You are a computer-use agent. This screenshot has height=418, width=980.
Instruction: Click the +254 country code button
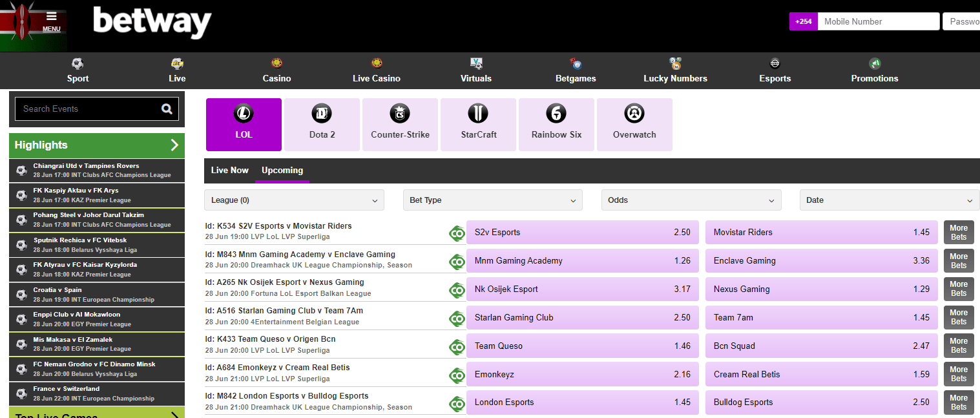804,21
